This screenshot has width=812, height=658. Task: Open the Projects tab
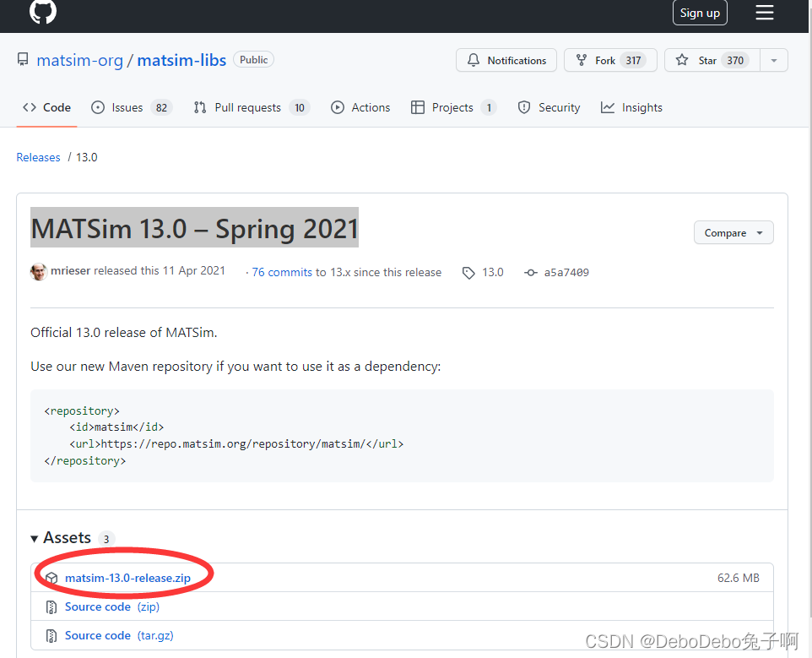(x=453, y=107)
